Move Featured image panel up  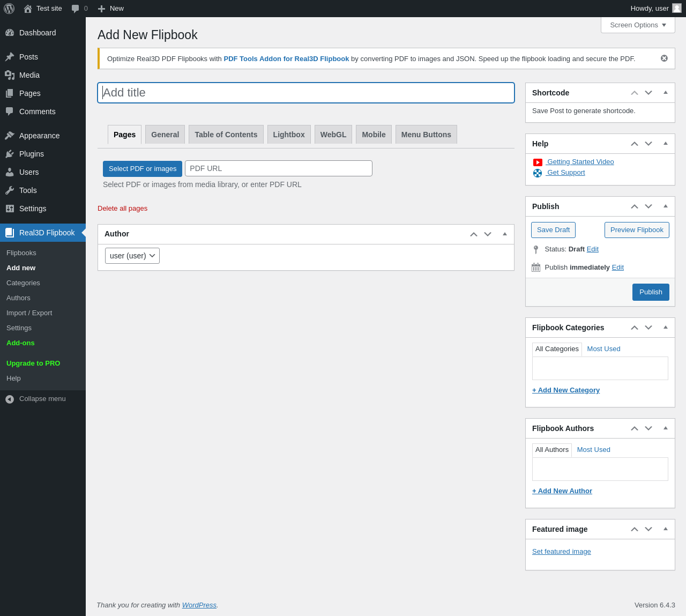click(635, 529)
